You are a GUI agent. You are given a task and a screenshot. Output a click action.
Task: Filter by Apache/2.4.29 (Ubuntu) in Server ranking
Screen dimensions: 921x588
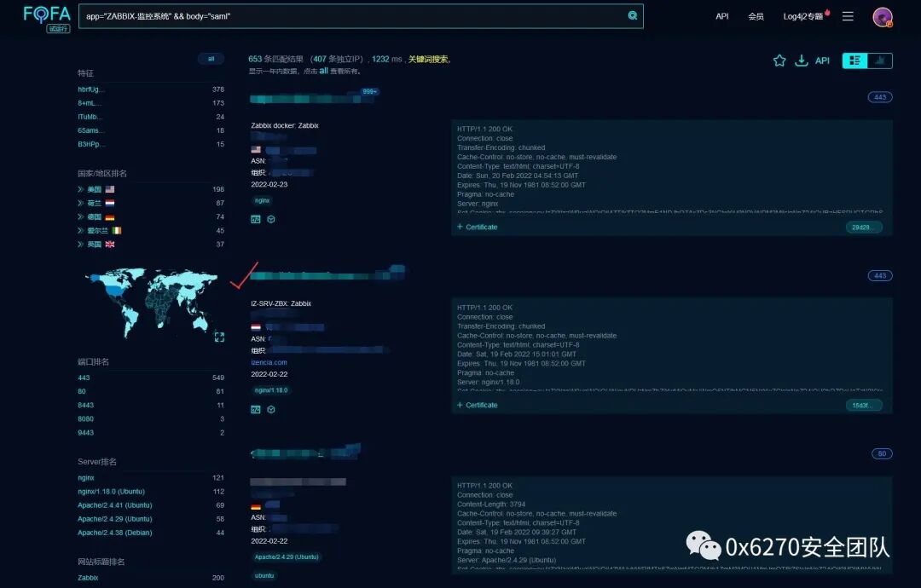click(114, 519)
